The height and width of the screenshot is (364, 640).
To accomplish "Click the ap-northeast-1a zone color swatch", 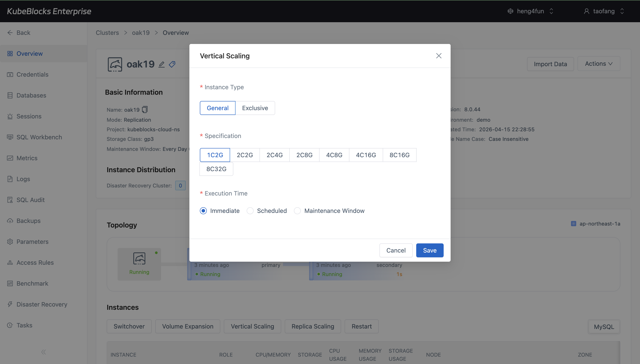I will click(x=574, y=224).
